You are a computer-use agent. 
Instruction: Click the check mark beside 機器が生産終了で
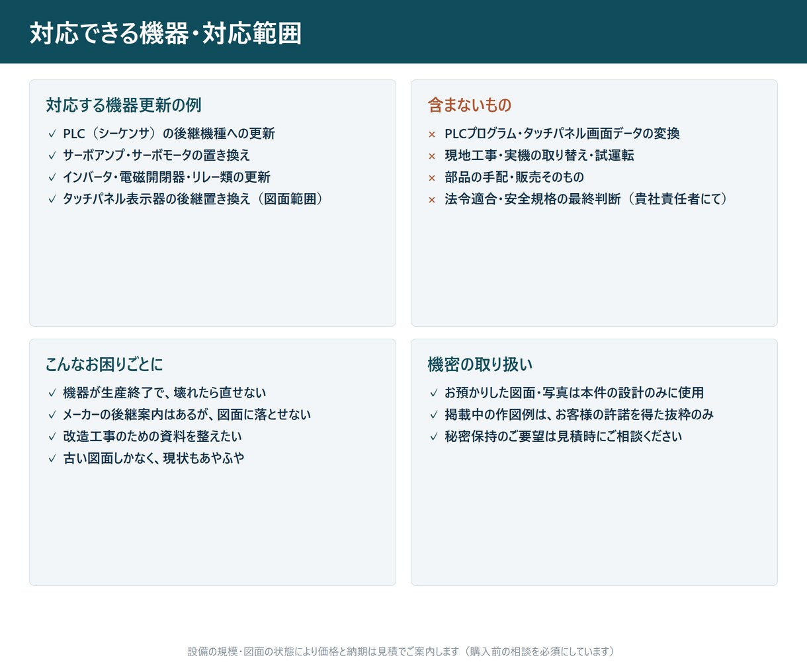pos(52,393)
